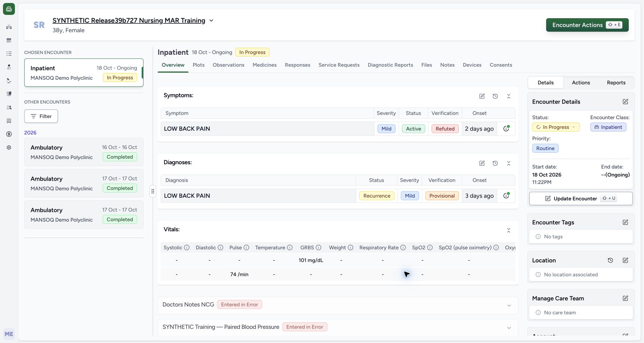Viewport: 644px width, 343px height.
Task: Click edit icon beside Encounter Details
Action: 625,102
